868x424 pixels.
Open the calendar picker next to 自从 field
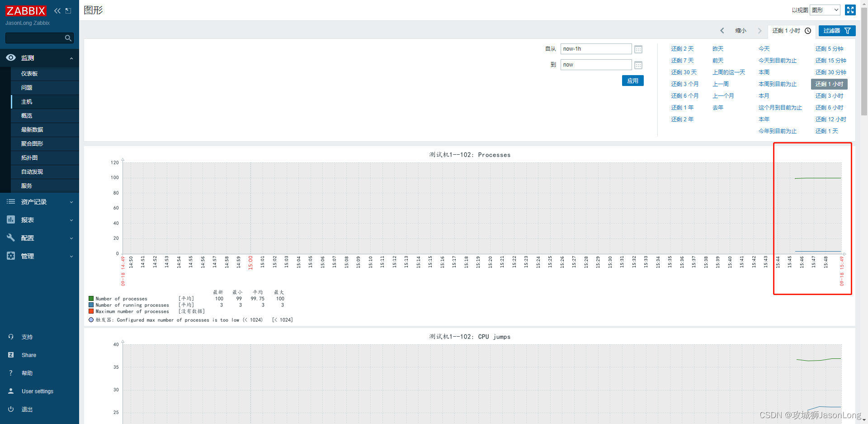(638, 49)
